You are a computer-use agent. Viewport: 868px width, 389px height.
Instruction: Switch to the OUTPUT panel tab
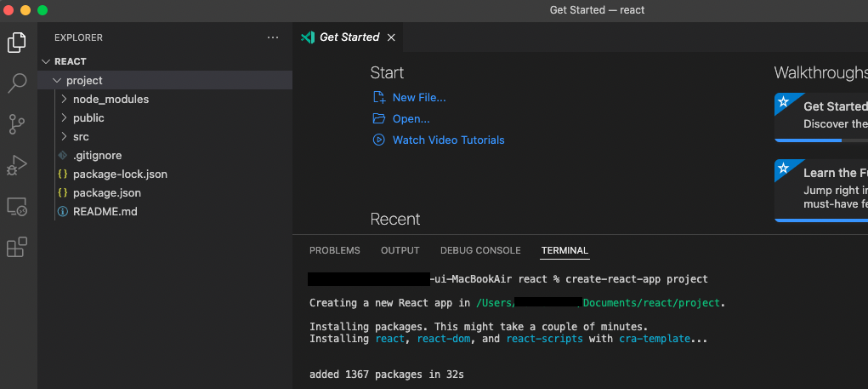tap(400, 250)
